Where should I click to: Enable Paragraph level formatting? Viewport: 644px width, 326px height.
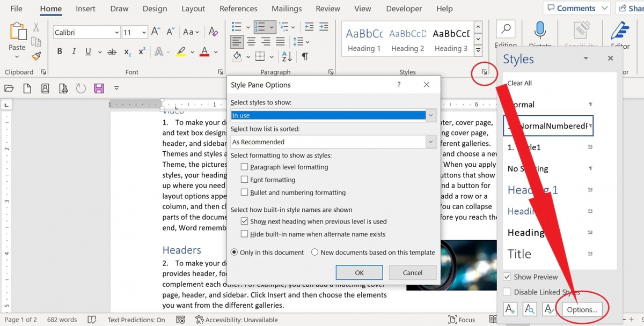coord(245,167)
